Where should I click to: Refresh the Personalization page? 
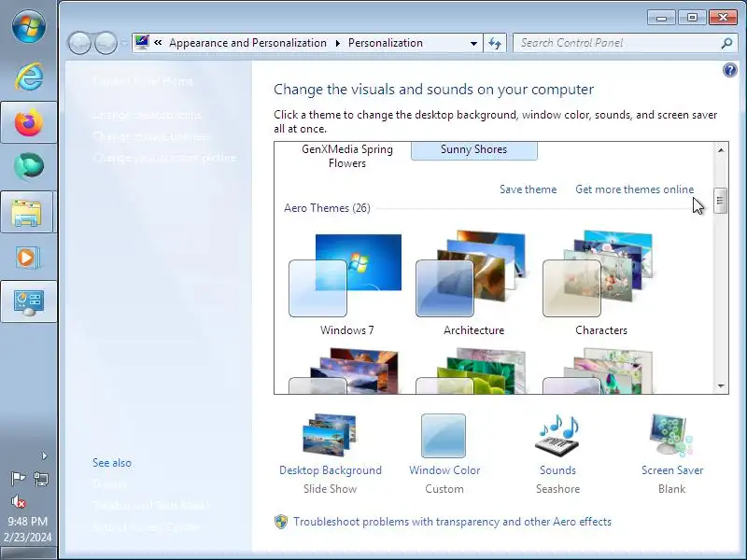click(495, 43)
